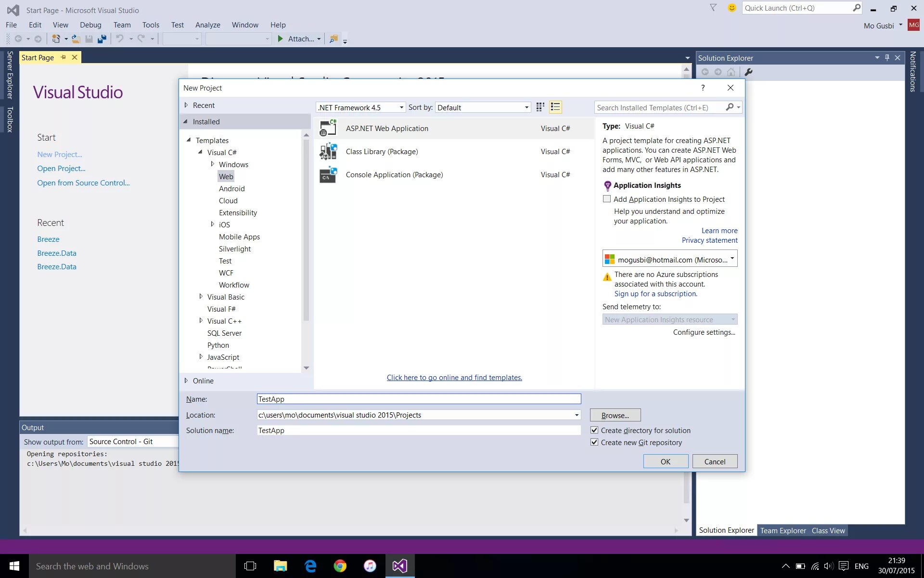The width and height of the screenshot is (924, 578).
Task: Select the Debug menu item
Action: 90,25
